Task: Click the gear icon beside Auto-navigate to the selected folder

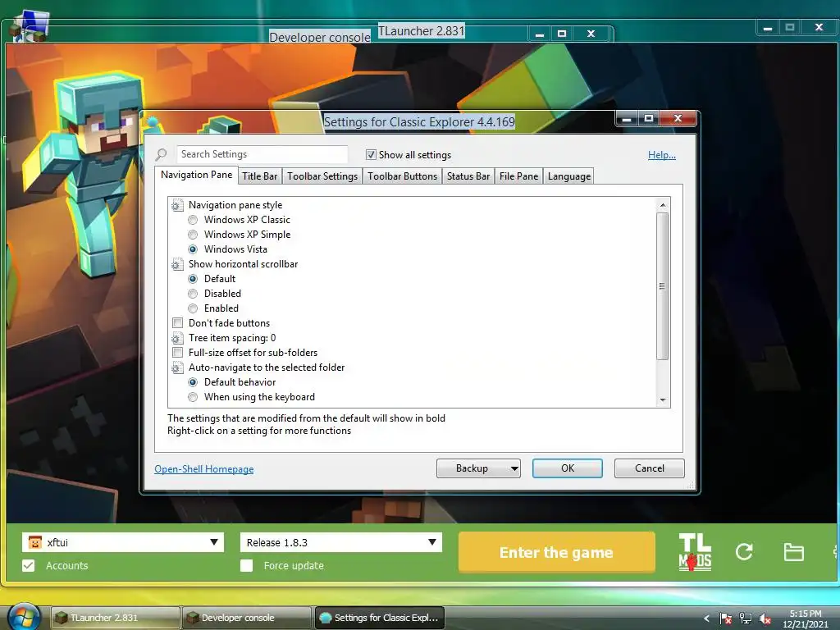Action: tap(177, 367)
